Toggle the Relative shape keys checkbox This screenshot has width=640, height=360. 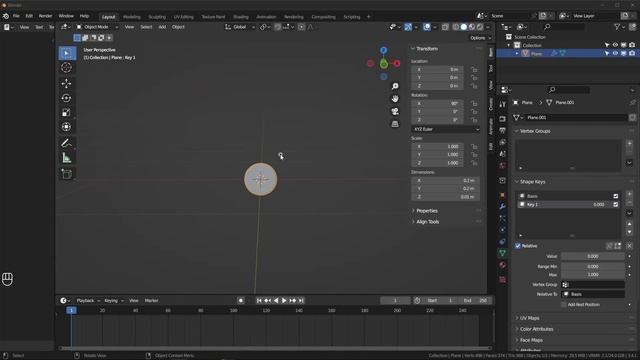point(518,246)
